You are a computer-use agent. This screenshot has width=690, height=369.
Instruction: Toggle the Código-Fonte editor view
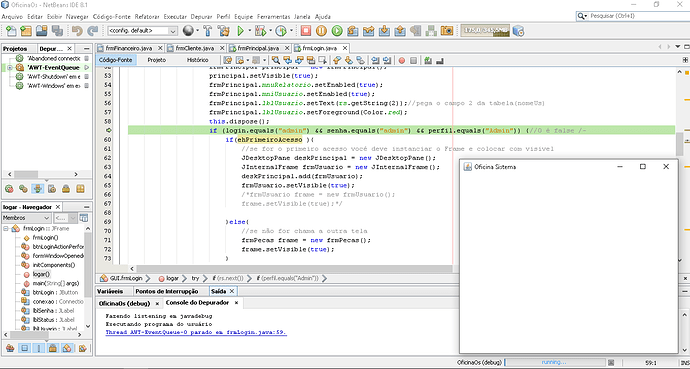[x=115, y=60]
